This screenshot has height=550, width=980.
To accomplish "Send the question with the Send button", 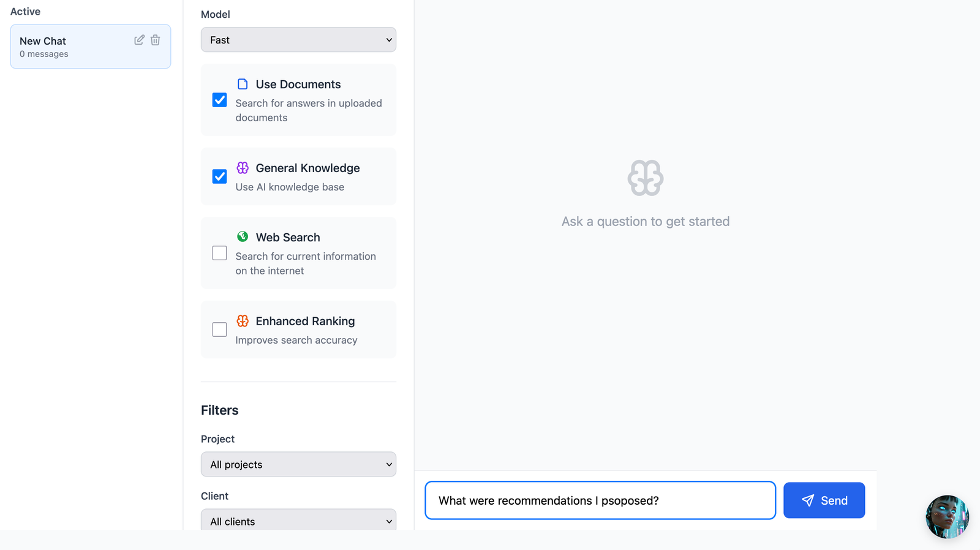I will point(824,500).
